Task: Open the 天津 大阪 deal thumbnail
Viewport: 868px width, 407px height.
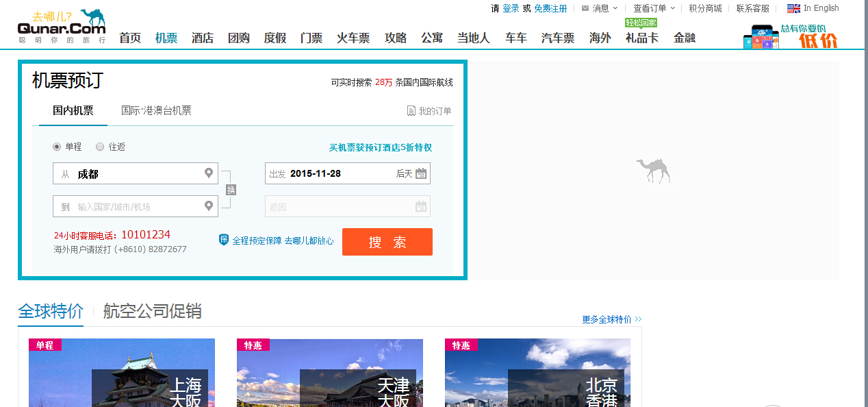Action: click(x=329, y=373)
